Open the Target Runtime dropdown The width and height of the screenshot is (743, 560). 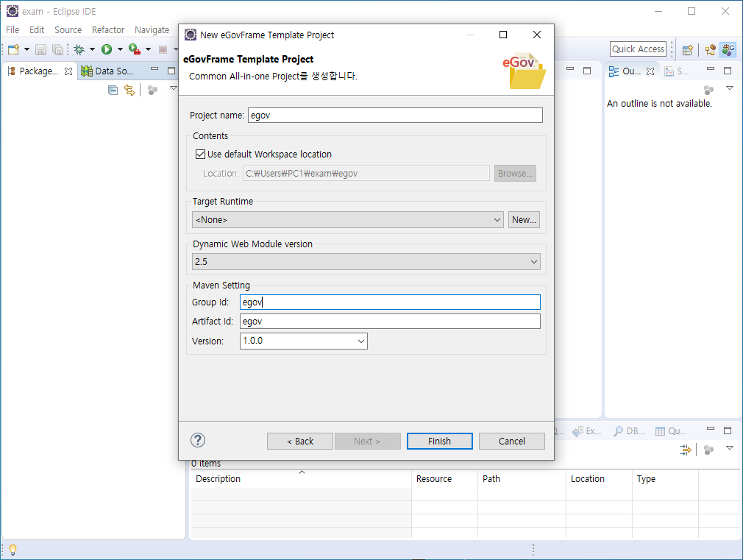(348, 219)
